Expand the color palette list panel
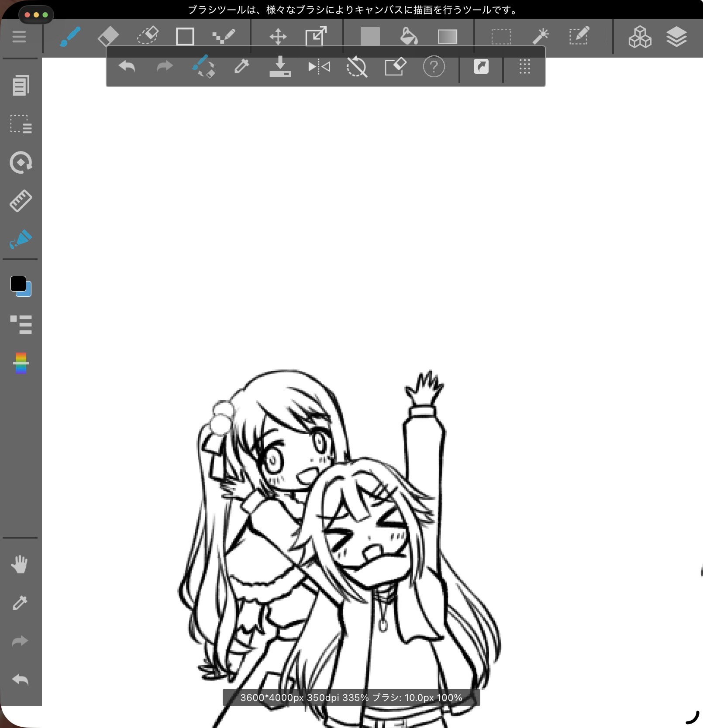Viewport: 703px width, 728px height. 21,324
